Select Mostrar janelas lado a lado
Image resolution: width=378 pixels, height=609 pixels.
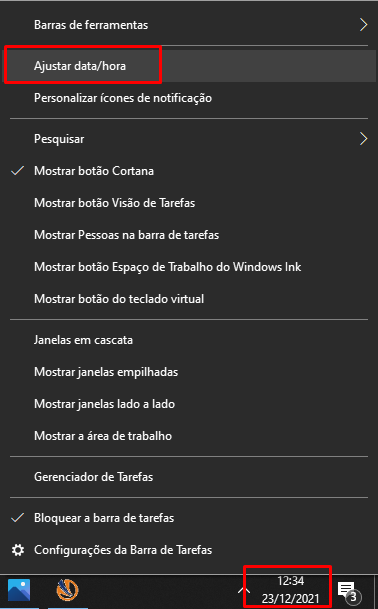pyautogui.click(x=189, y=404)
